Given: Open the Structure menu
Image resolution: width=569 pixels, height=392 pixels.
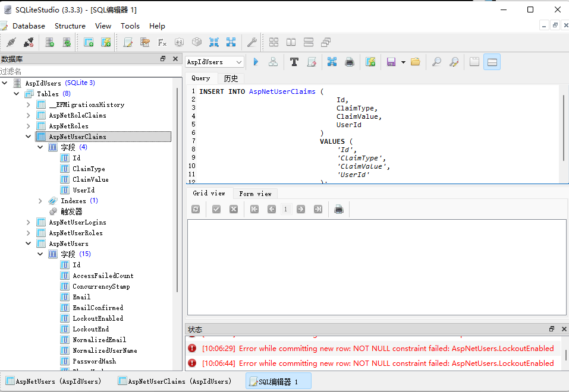Looking at the screenshot, I should pyautogui.click(x=70, y=26).
